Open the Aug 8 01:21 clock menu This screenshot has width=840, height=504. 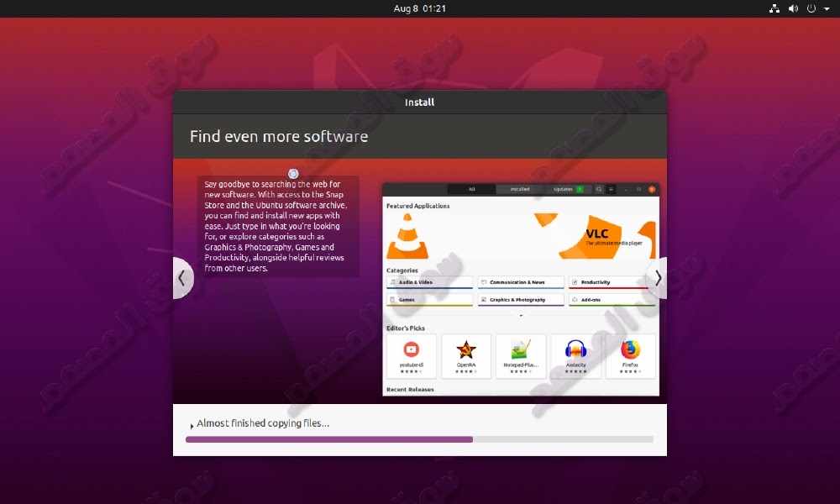419,8
